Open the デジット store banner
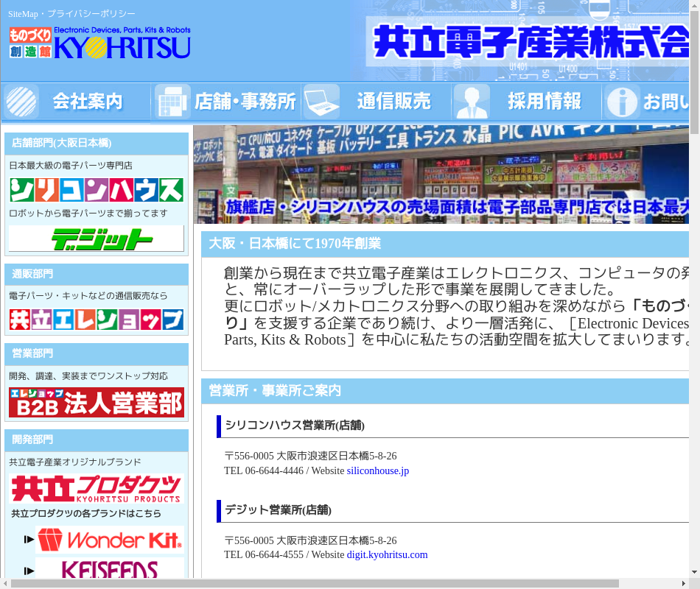This screenshot has width=700, height=589. tap(97, 239)
